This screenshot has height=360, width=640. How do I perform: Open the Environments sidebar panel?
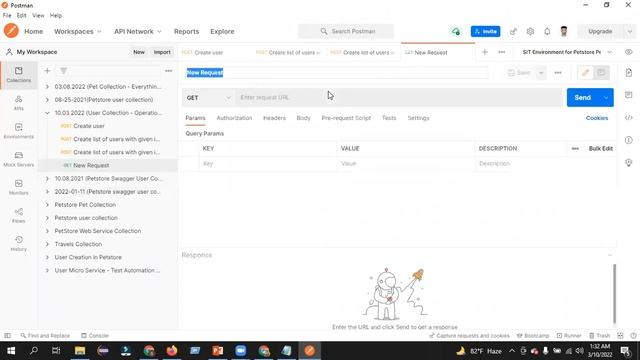(x=18, y=131)
